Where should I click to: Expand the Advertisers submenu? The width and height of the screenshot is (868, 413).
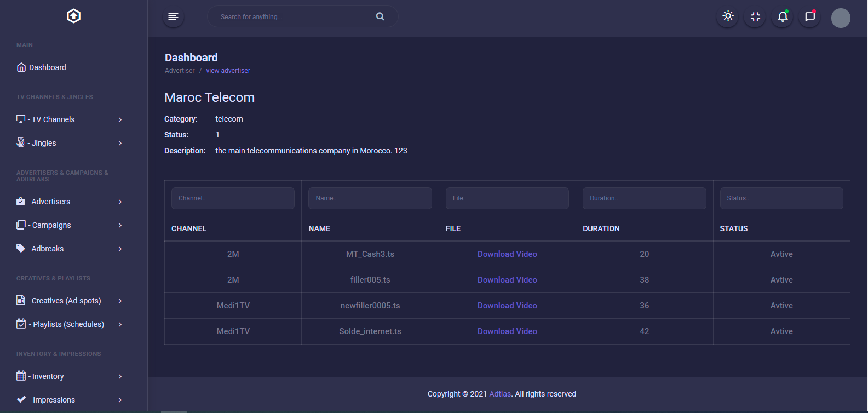[x=50, y=202]
